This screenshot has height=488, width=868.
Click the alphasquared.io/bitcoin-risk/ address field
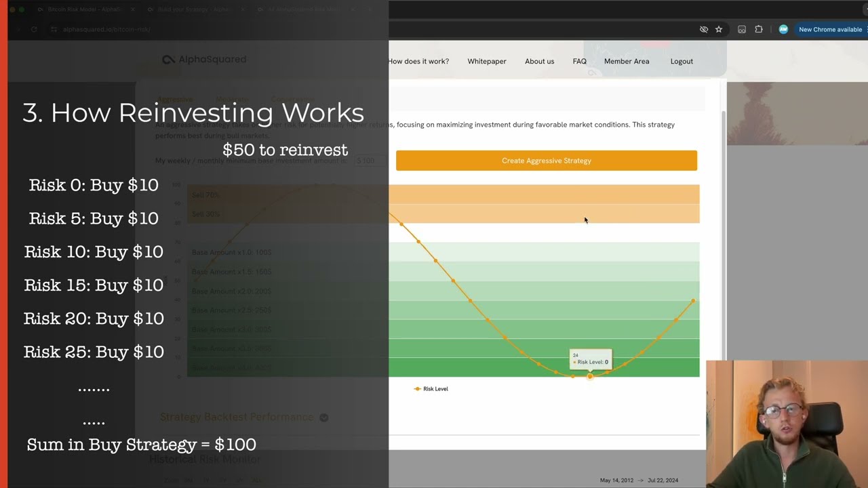106,29
